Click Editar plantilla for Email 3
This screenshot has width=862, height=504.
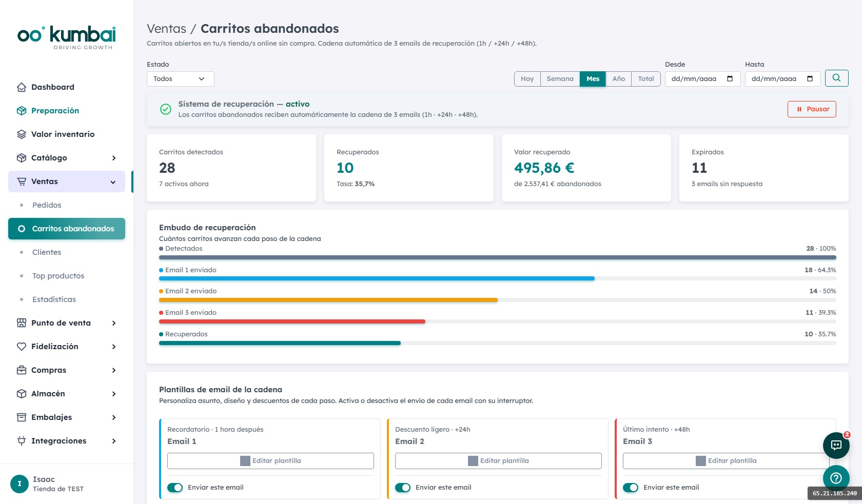726,461
